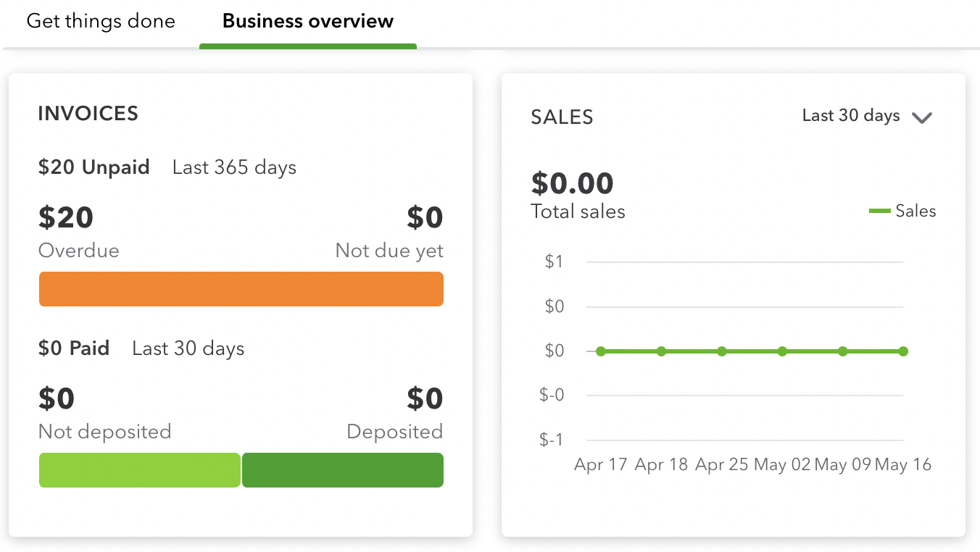This screenshot has height=552, width=980.
Task: Click the $0 Not due yet amount
Action: click(424, 217)
